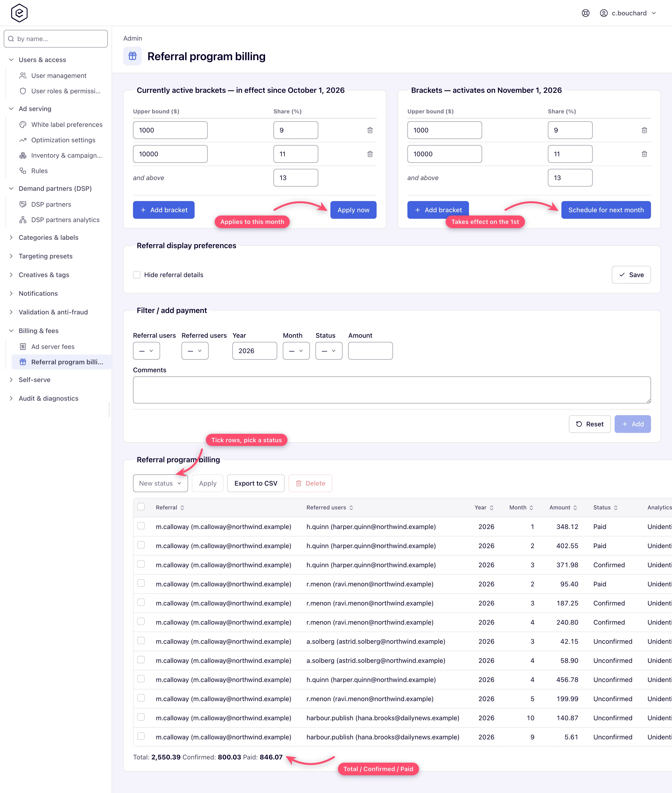Click Apply now button
Viewport: 672px width, 793px height.
[353, 210]
